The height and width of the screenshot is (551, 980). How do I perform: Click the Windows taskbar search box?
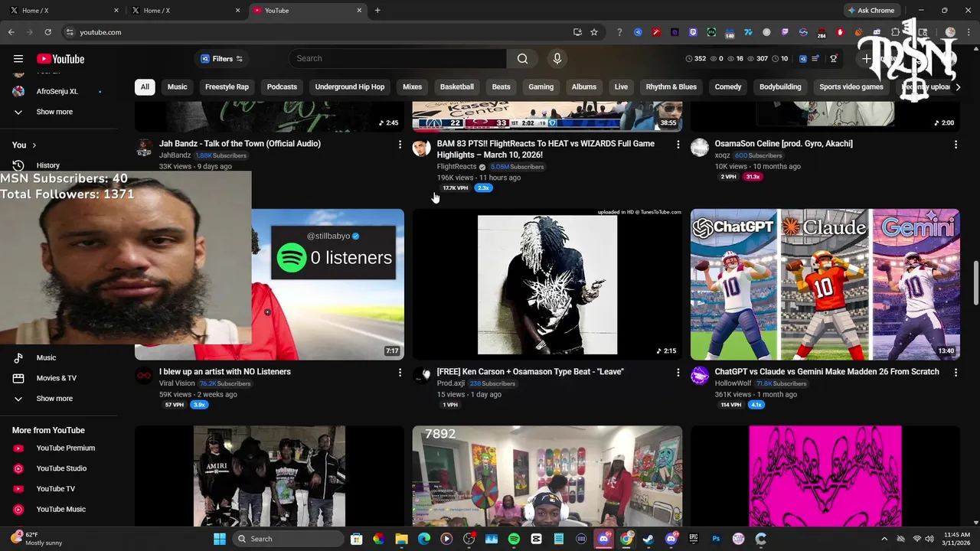pyautogui.click(x=287, y=539)
